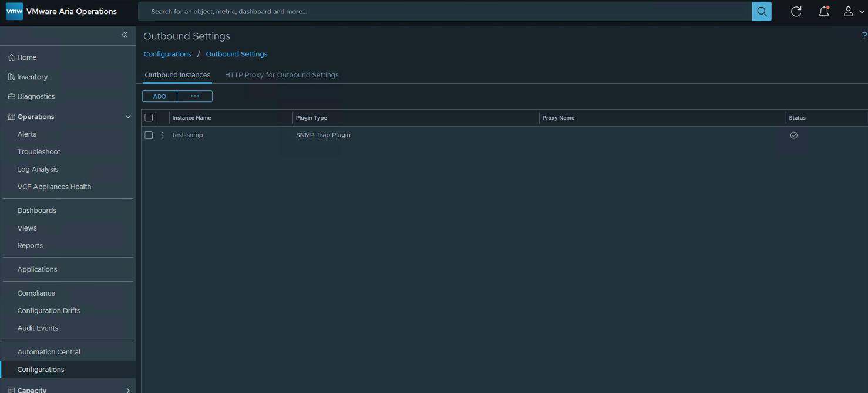Open the notifications bell
868x393 pixels.
[x=824, y=12]
